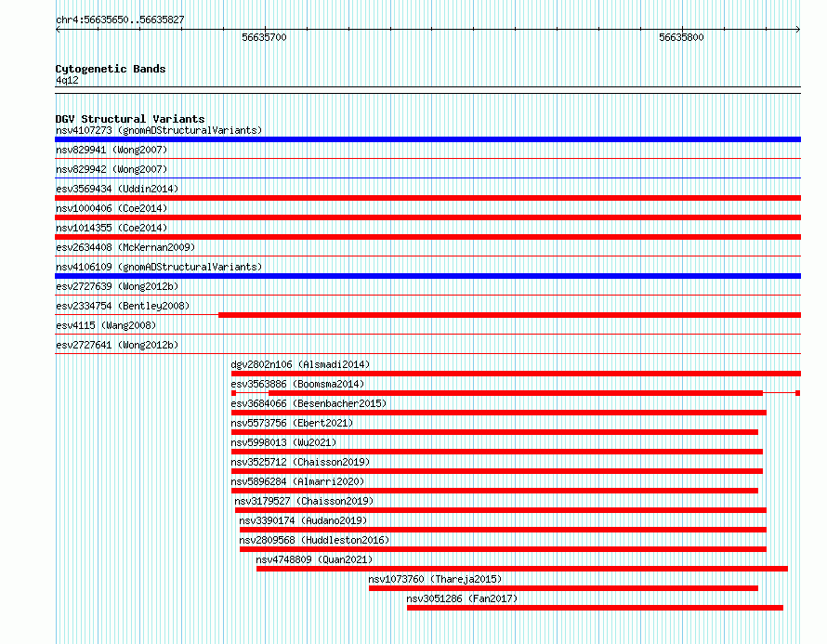Select nsv1073760 (Thareja2015) label
The width and height of the screenshot is (827, 644).
point(435,579)
